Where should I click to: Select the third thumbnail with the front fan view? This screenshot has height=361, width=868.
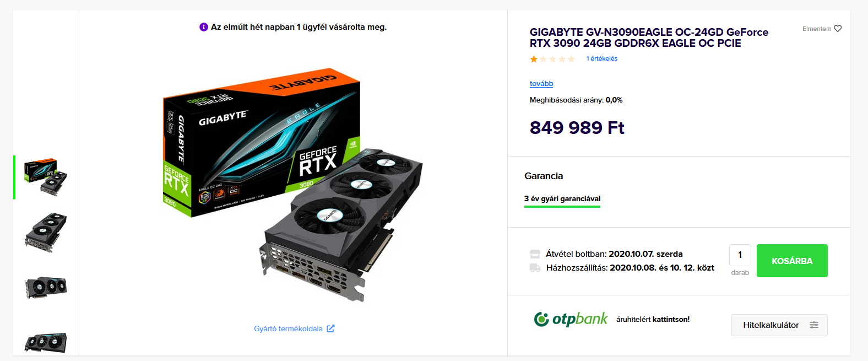click(46, 288)
